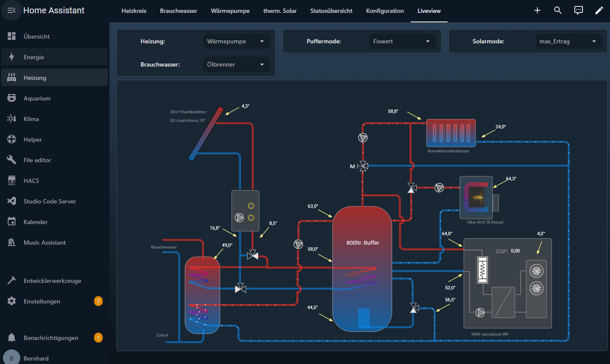
Task: Switch to the Statusübersicht tab
Action: point(331,11)
